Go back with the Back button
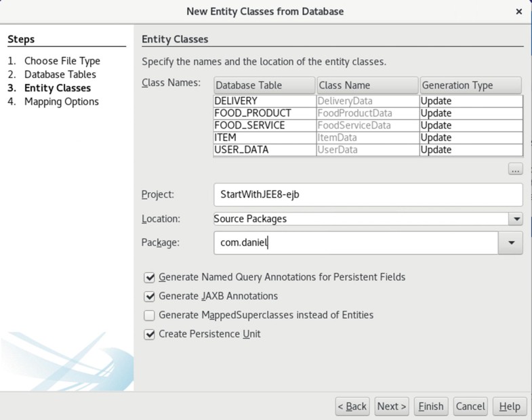532x420 pixels. (x=352, y=406)
